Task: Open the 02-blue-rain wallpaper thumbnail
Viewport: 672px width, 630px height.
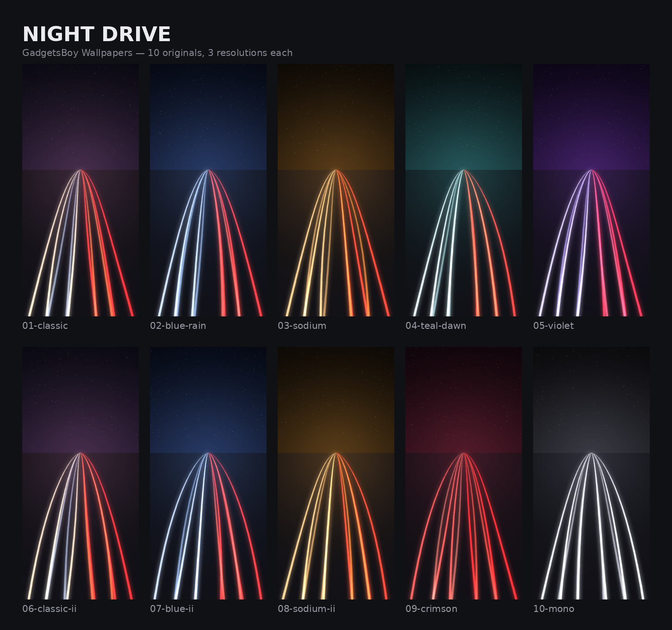Action: (208, 190)
